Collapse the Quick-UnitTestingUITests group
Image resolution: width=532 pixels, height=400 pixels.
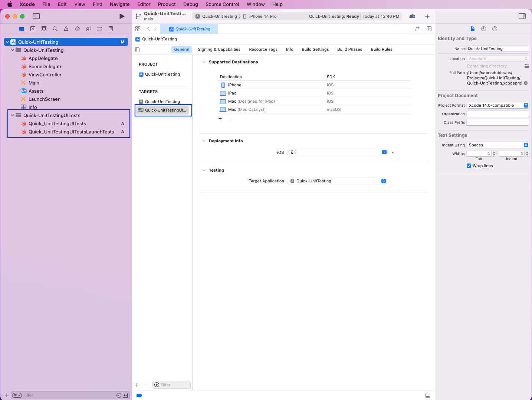12,116
